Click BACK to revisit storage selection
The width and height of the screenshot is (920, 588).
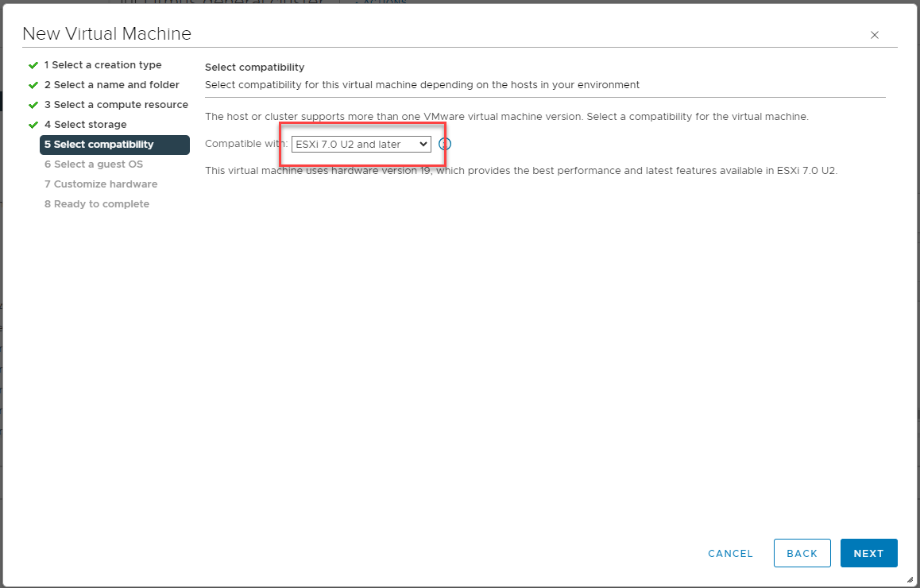click(802, 553)
